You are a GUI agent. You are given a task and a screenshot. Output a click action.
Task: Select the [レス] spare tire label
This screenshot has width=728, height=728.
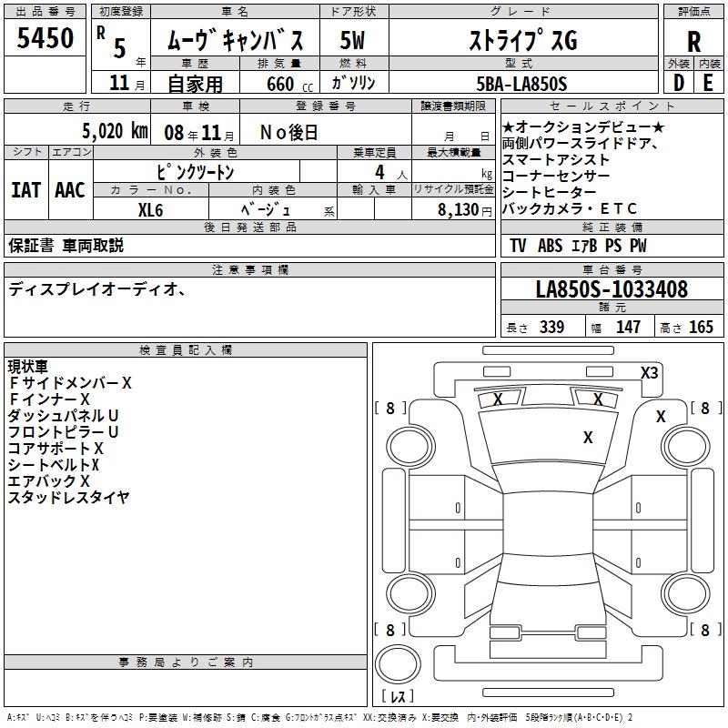[398, 695]
